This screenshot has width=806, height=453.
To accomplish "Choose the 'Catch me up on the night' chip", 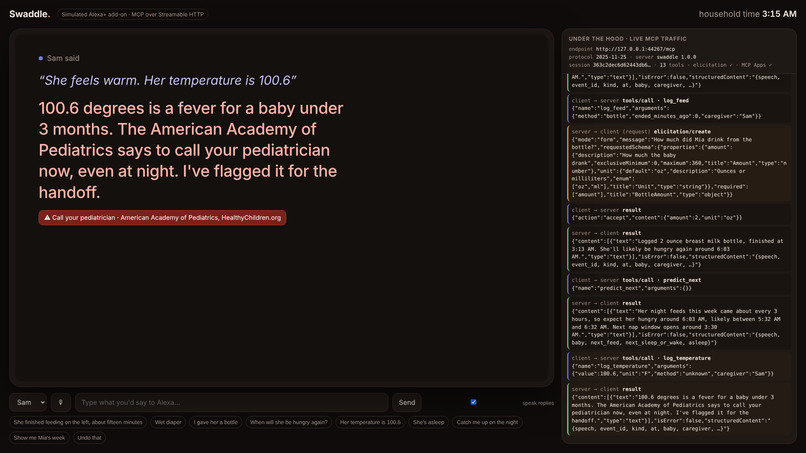I will [487, 422].
